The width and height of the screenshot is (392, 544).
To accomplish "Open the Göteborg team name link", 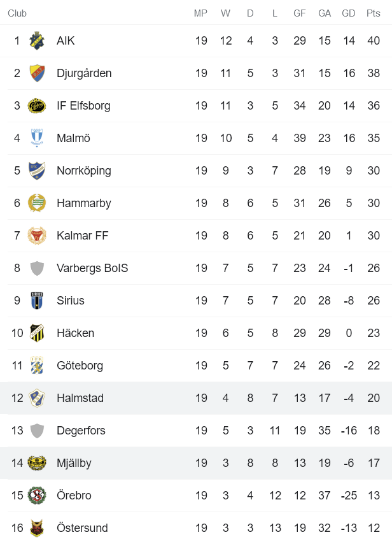I will point(80,366).
